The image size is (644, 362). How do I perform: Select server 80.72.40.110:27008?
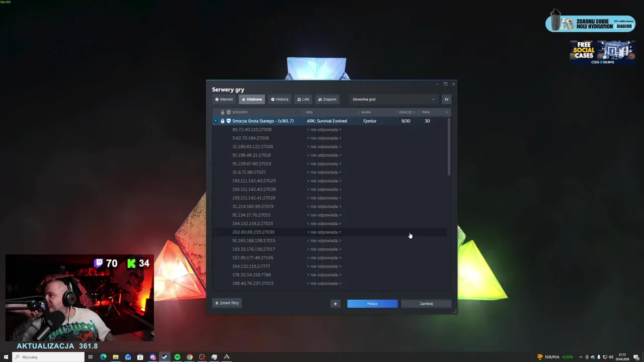(330, 129)
